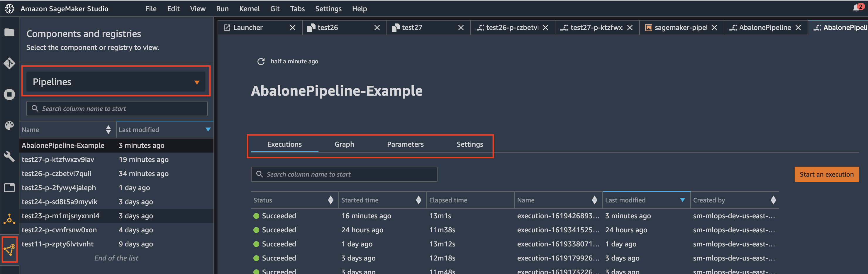Open the Components and registries icon
The height and width of the screenshot is (274, 868).
[x=9, y=250]
